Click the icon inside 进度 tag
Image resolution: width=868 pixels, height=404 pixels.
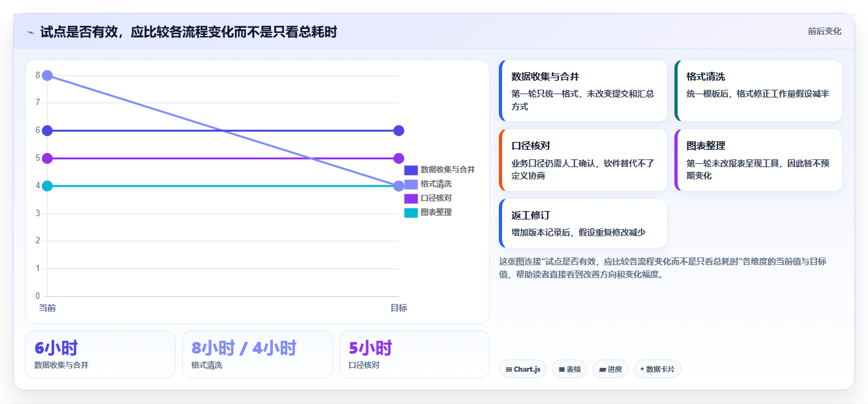pos(603,370)
